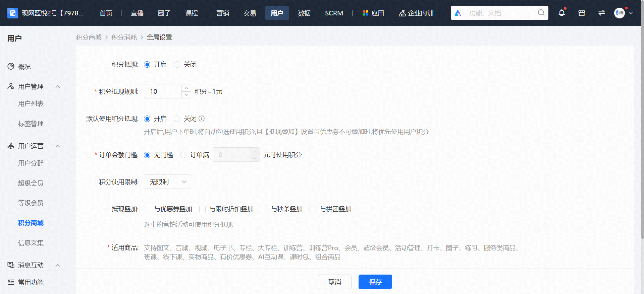This screenshot has height=294, width=644.
Task: Decrease 积分抵现规则 value with down arrow
Action: point(186,95)
